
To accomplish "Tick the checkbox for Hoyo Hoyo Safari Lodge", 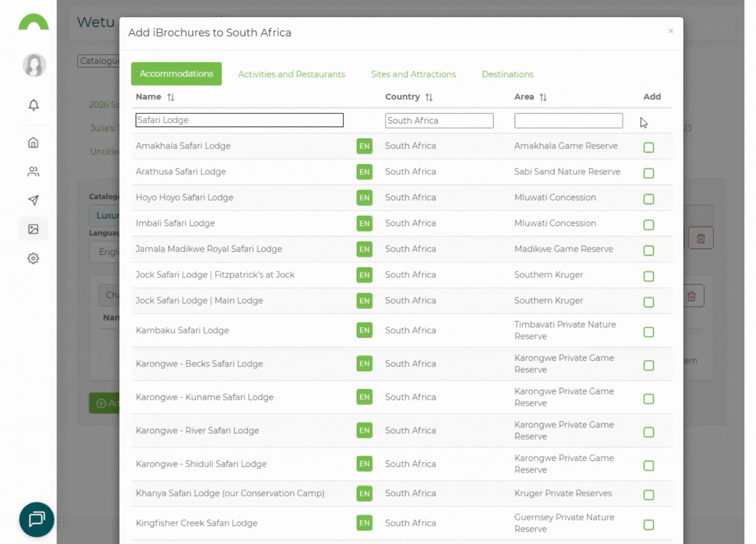I will point(649,199).
